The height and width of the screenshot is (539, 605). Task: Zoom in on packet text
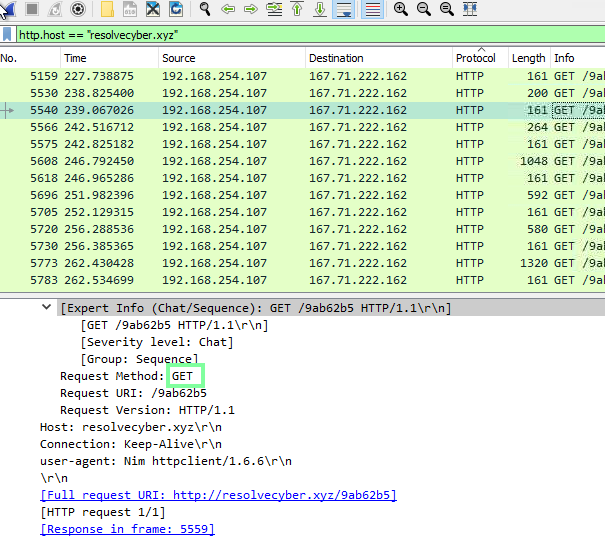click(400, 10)
